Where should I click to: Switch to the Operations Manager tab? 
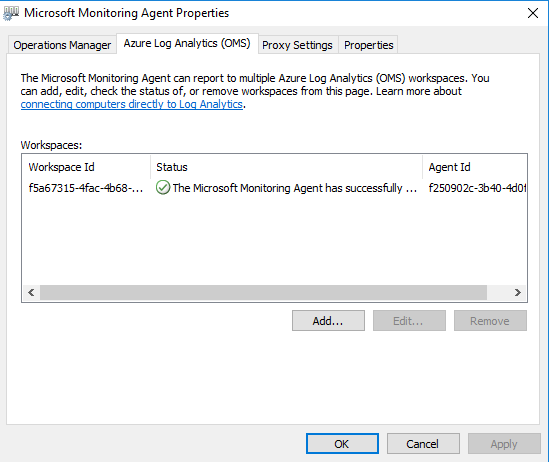coord(62,45)
